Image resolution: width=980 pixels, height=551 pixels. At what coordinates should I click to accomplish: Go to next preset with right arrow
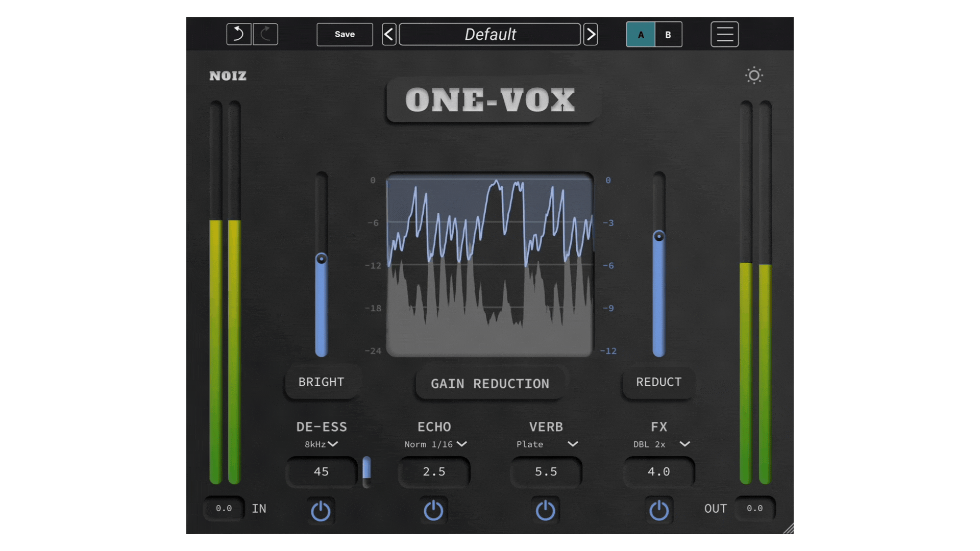pos(591,34)
